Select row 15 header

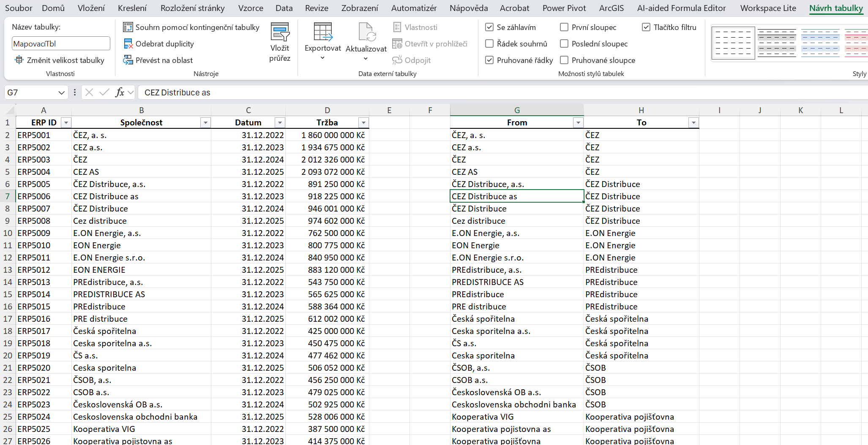point(8,294)
